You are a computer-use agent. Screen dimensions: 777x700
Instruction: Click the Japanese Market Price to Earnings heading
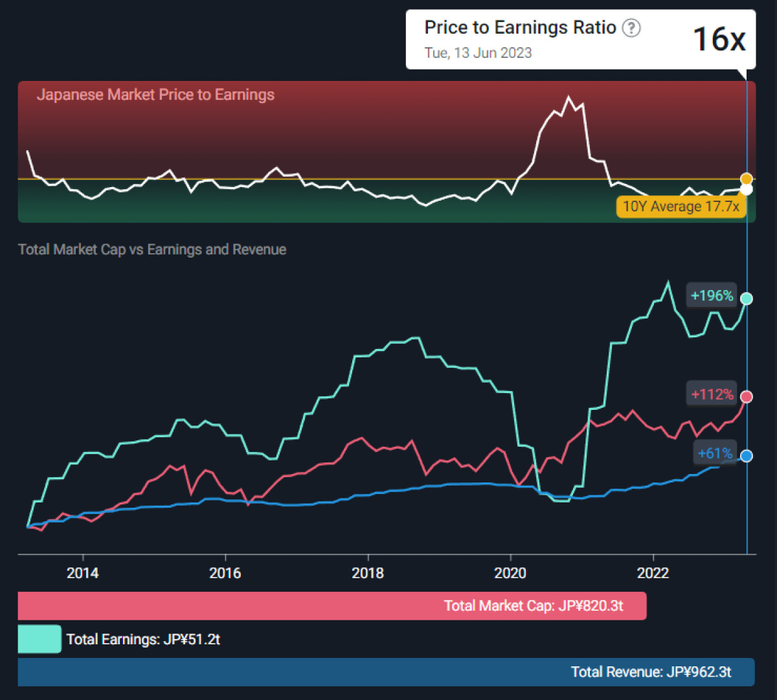pyautogui.click(x=155, y=95)
